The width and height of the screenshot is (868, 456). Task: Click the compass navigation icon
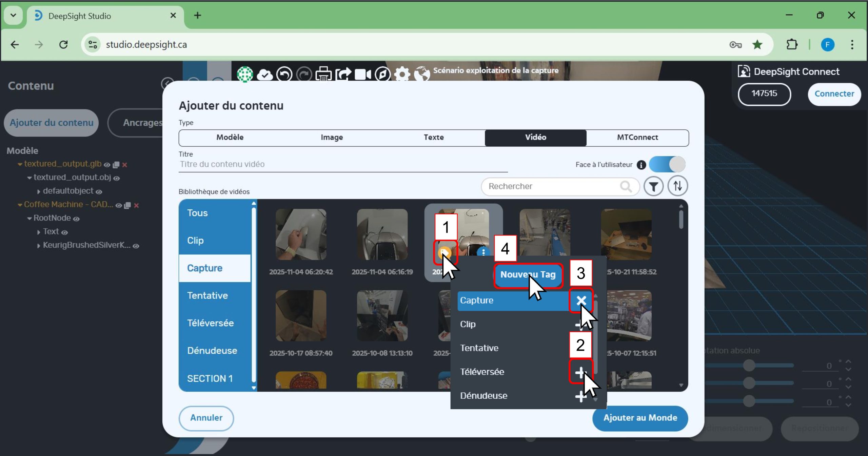coord(383,74)
